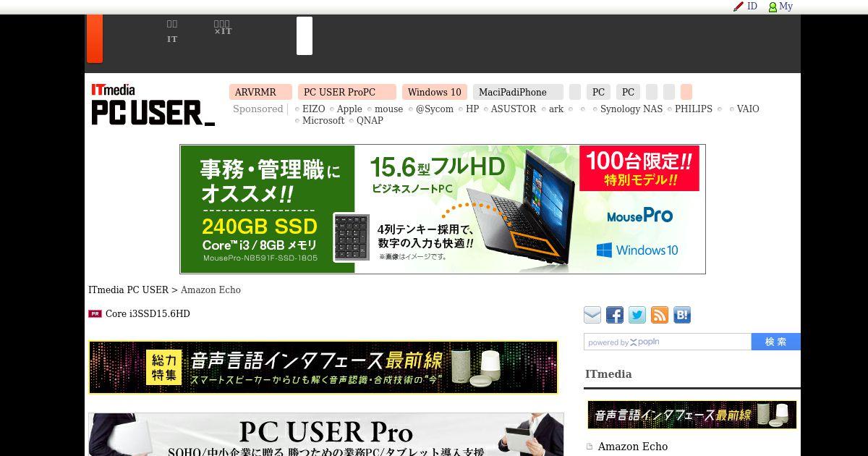Viewport: 868px width, 456px height.
Task: Click the ITmedia PC USER breadcrumb link
Action: (128, 290)
